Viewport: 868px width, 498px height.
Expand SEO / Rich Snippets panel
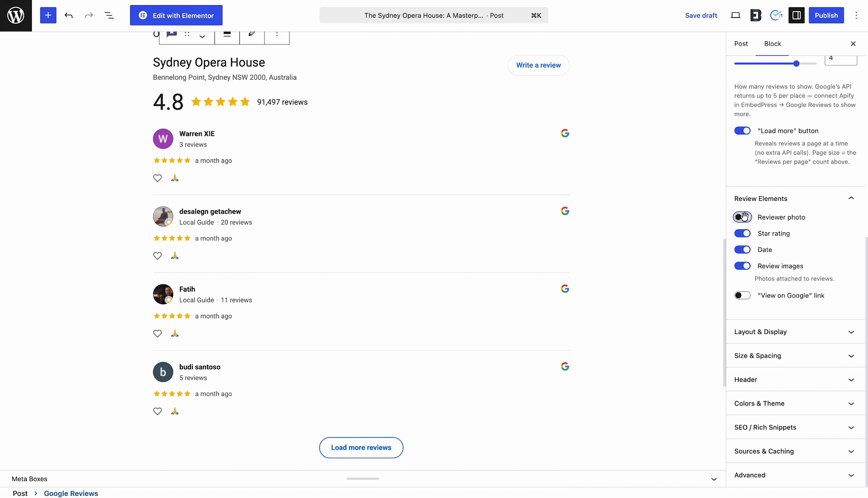click(796, 427)
